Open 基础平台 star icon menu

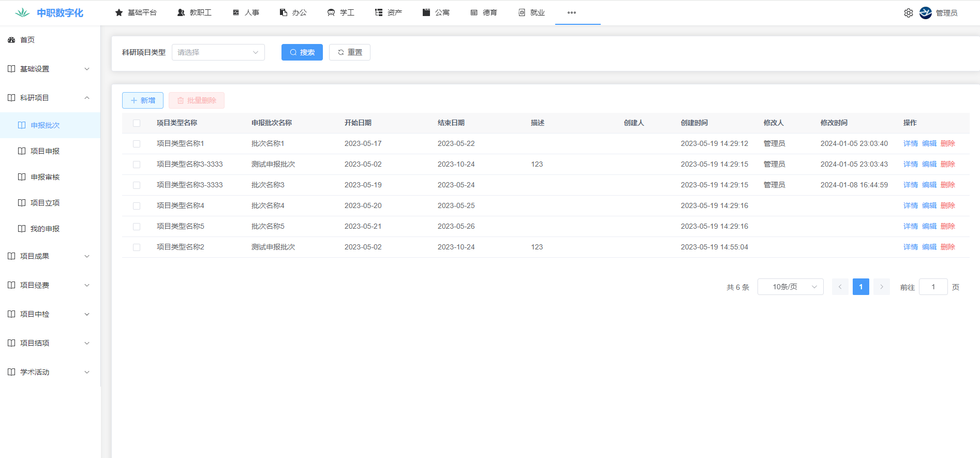[119, 12]
